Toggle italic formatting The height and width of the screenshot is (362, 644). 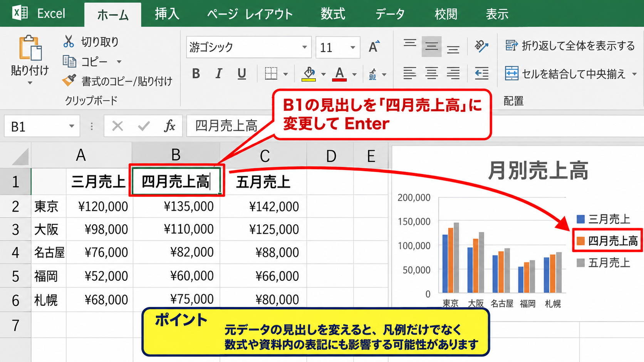click(x=219, y=73)
